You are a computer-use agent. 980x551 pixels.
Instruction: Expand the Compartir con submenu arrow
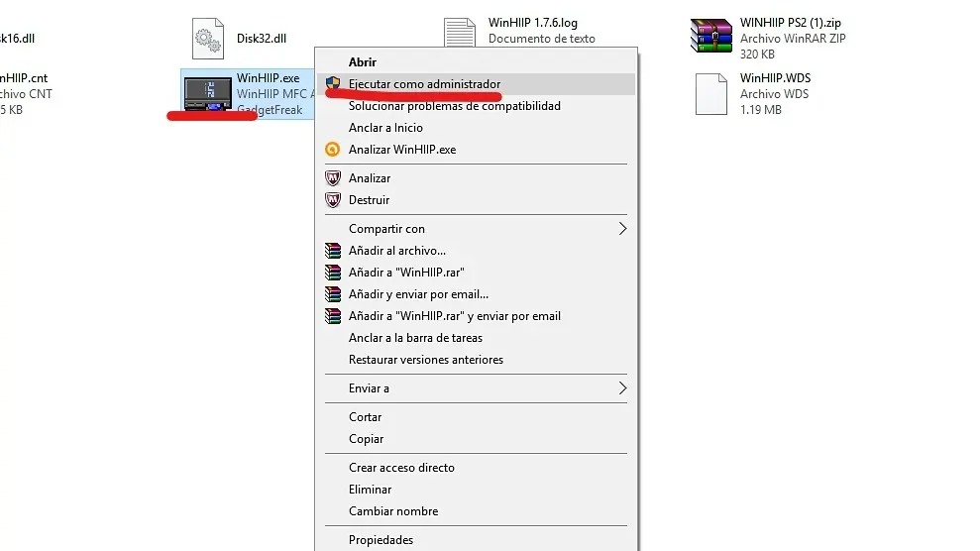click(622, 229)
